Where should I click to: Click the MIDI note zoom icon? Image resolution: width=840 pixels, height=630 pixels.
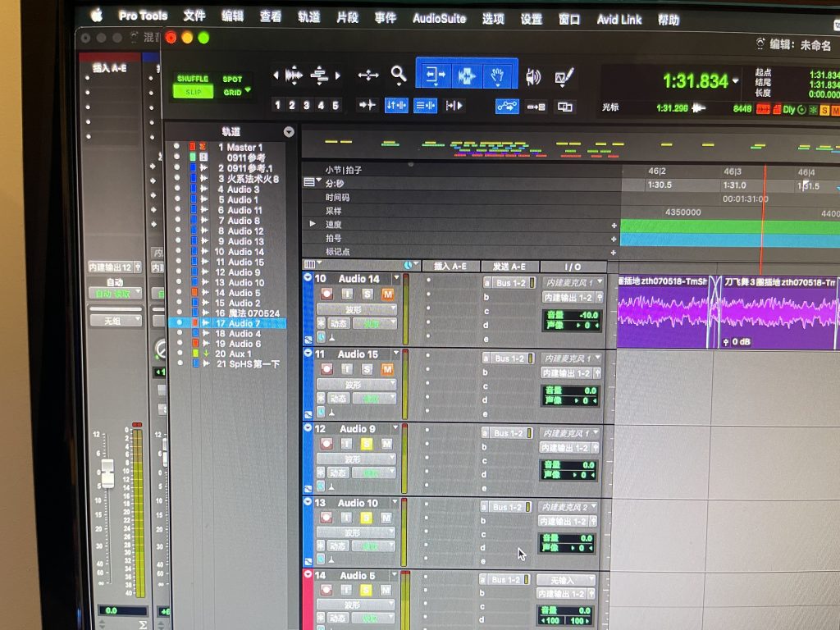pyautogui.click(x=319, y=75)
